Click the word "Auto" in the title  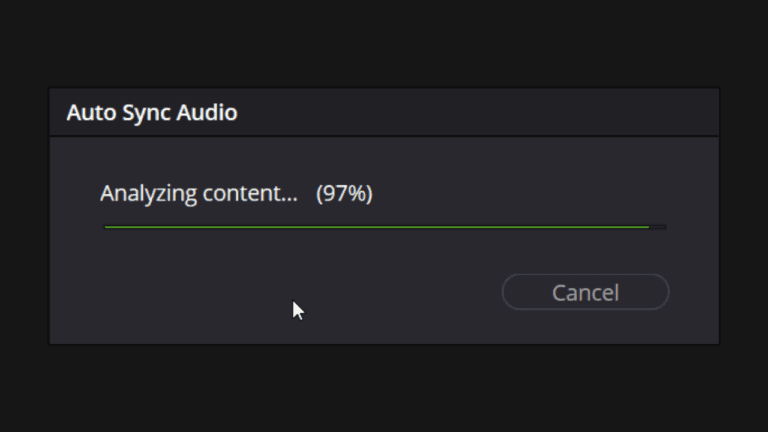pyautogui.click(x=87, y=112)
